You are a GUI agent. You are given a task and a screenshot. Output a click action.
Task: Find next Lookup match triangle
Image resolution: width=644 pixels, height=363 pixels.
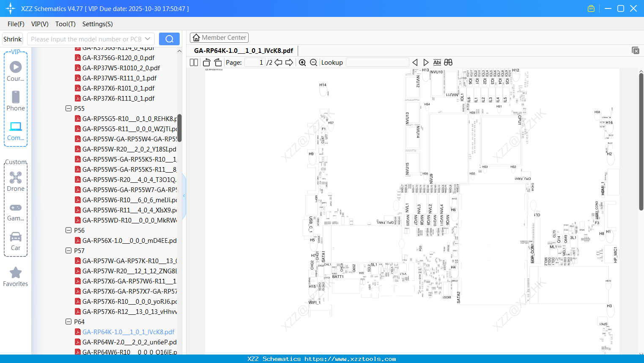pos(426,62)
